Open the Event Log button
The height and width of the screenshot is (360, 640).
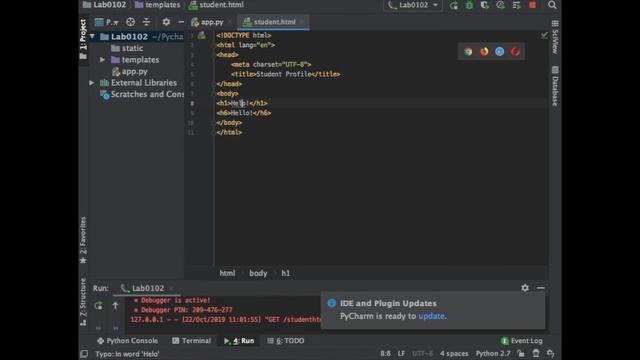[x=522, y=340]
